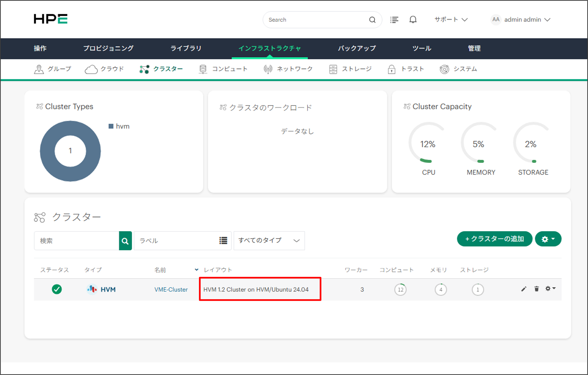Click the magnifier icon in top Search box
Image resolution: width=588 pixels, height=375 pixels.
[x=372, y=20]
